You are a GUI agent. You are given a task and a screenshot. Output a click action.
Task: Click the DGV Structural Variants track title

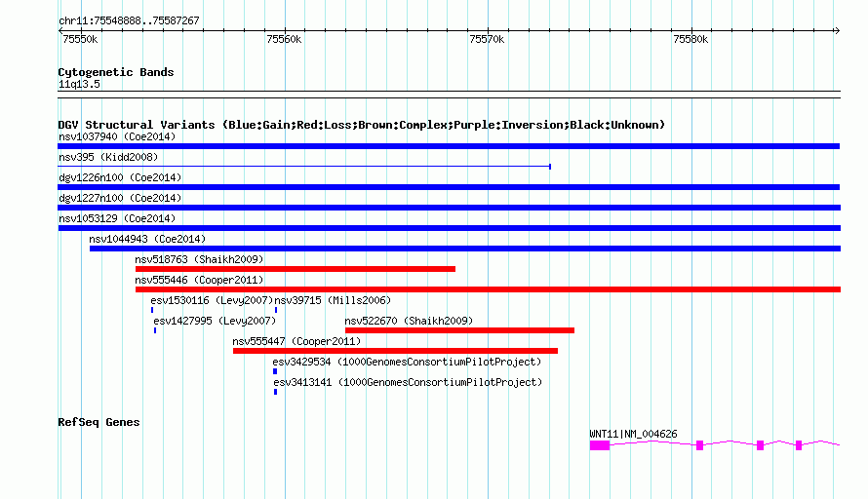[362, 125]
